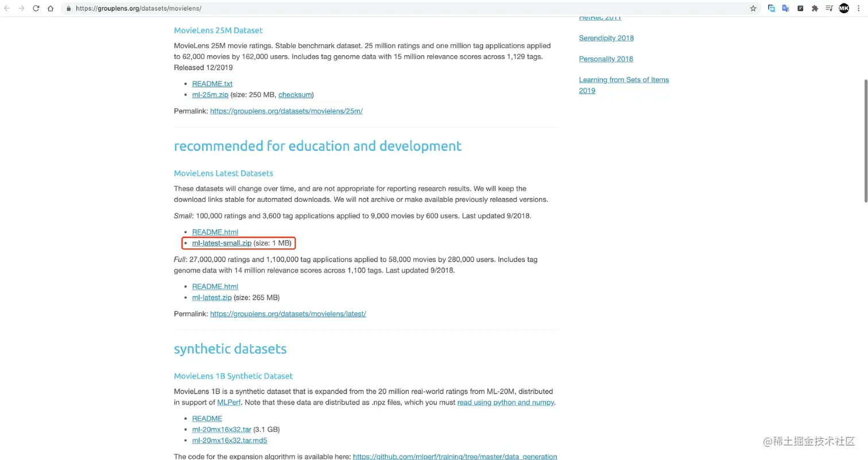
Task: Follow the permalink ending in /25m/
Action: 286,111
